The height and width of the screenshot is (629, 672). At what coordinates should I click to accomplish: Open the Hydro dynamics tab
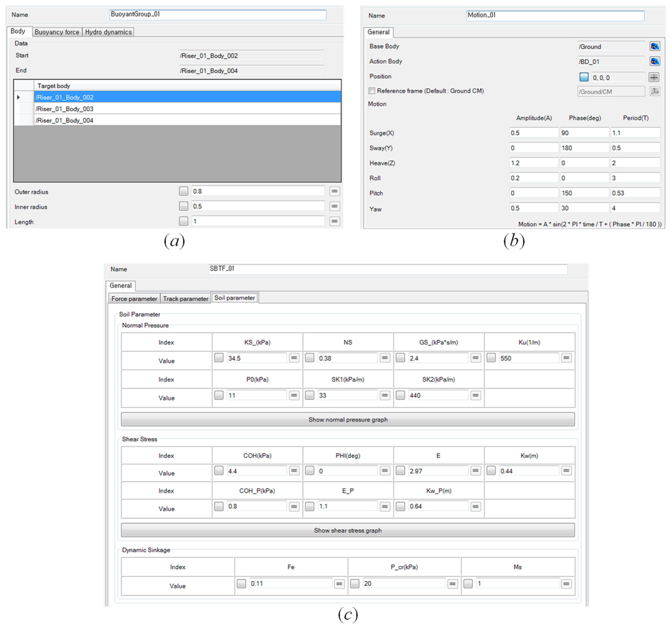(108, 32)
